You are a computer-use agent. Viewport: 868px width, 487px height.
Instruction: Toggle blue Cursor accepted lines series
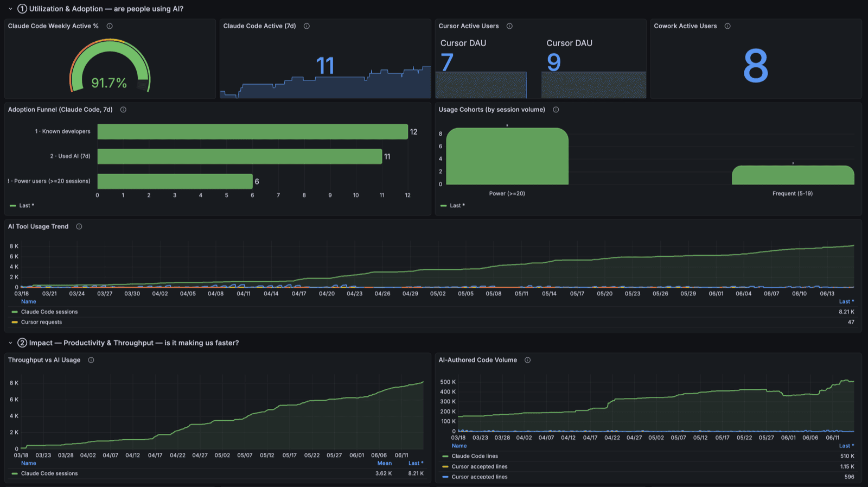coord(480,477)
